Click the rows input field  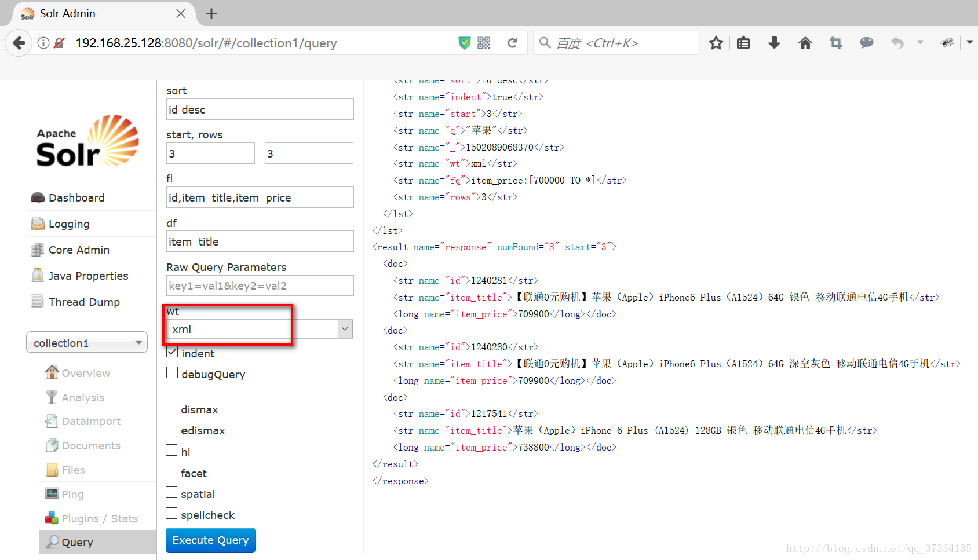tap(309, 153)
